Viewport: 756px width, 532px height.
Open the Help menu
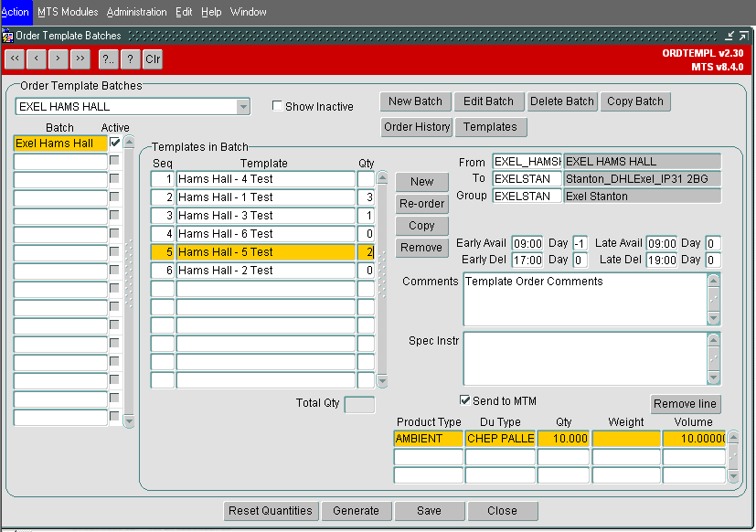[x=211, y=12]
